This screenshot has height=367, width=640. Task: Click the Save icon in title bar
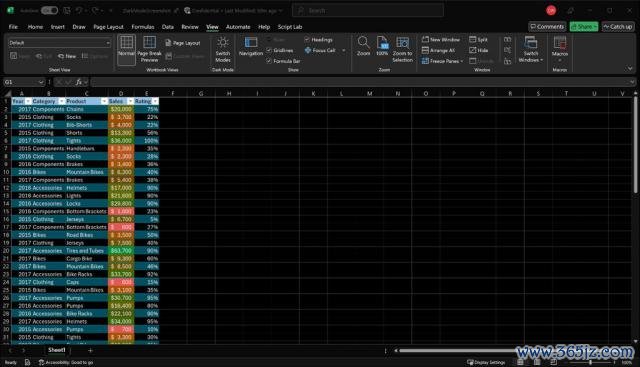pyautogui.click(x=67, y=11)
